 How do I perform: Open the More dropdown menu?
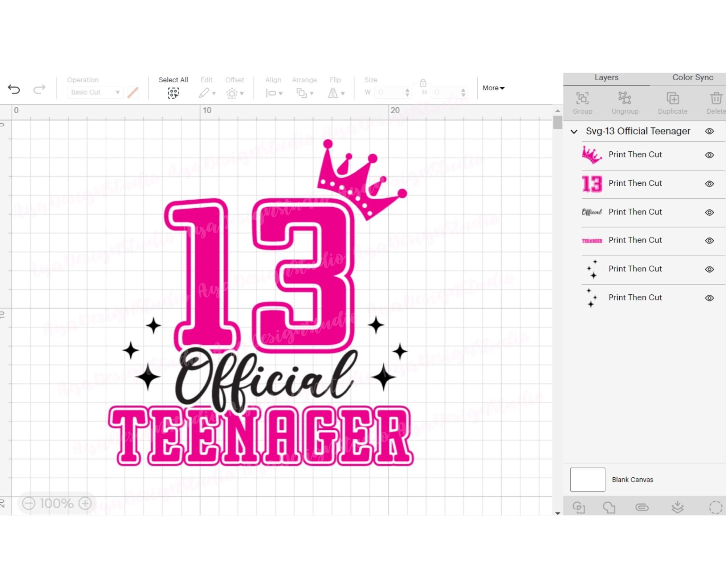click(493, 88)
